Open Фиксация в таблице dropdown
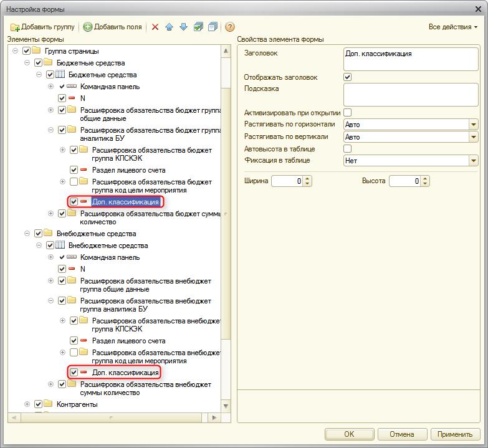This screenshot has width=488, height=448. [474, 161]
